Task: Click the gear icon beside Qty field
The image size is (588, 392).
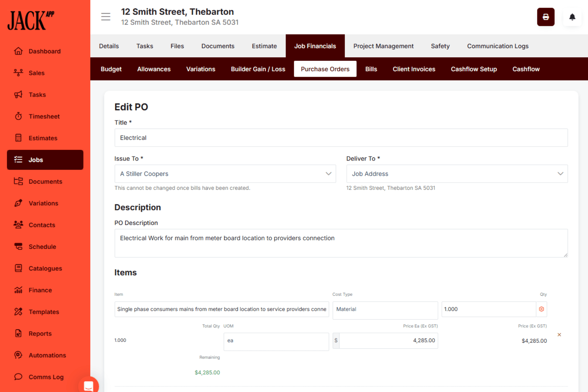Action: (541, 309)
